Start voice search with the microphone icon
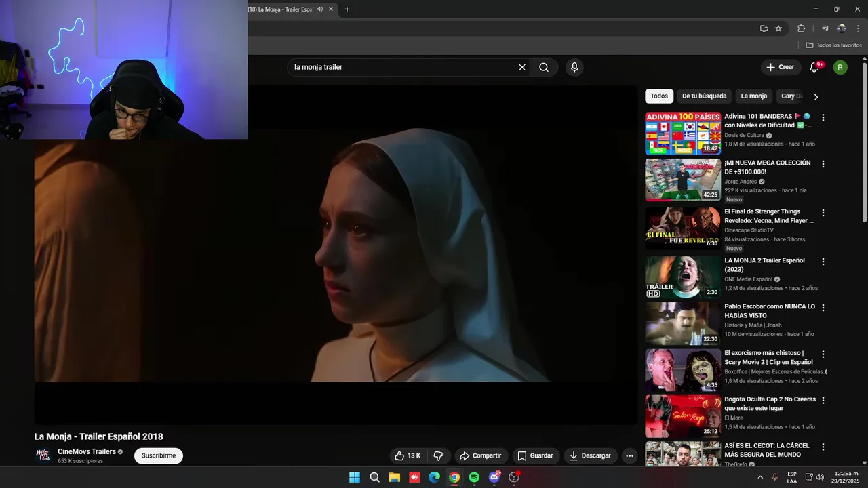This screenshot has height=488, width=868. tap(574, 67)
